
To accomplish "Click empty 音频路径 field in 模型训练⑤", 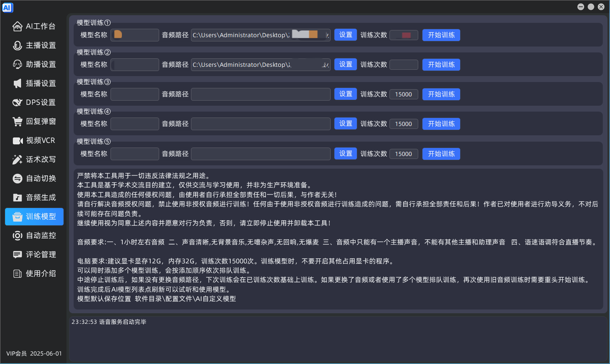I will (261, 154).
